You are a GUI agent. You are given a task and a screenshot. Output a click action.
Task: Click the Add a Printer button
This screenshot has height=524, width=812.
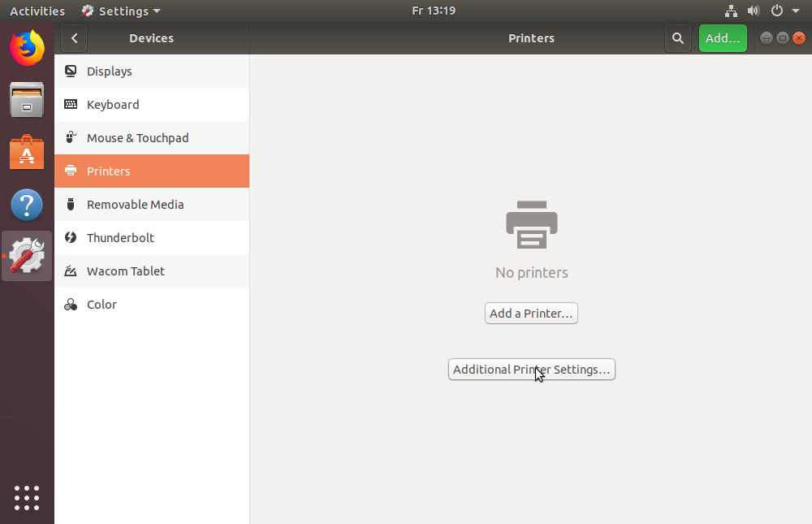(x=531, y=314)
